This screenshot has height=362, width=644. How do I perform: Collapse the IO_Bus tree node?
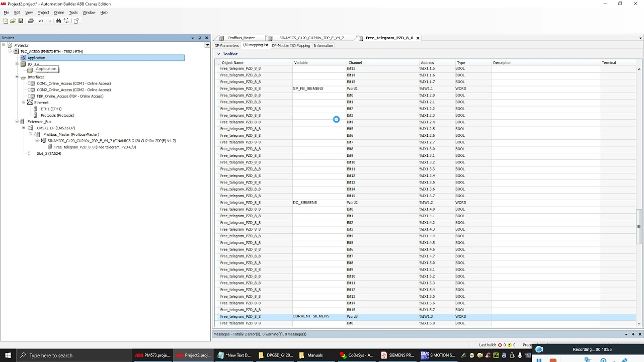tap(17, 64)
